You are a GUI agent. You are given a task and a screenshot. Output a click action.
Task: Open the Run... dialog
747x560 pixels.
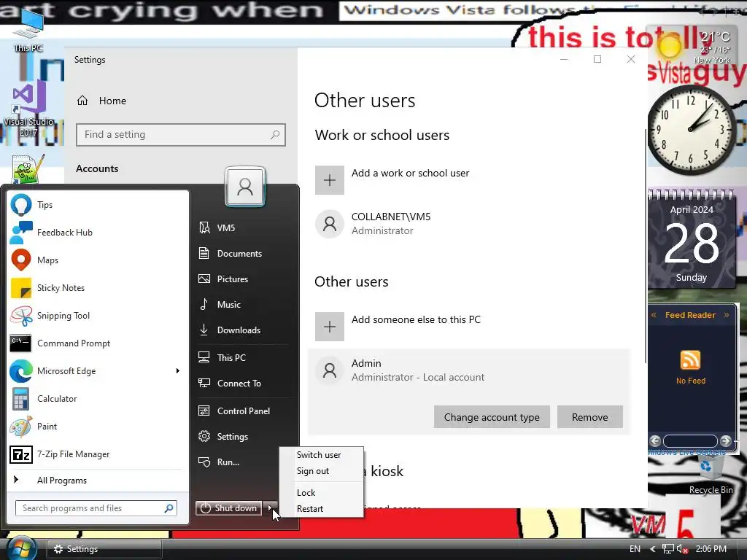click(243, 462)
